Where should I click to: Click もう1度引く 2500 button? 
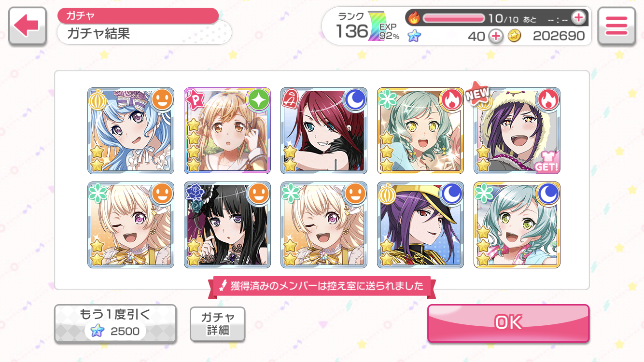coord(115,323)
